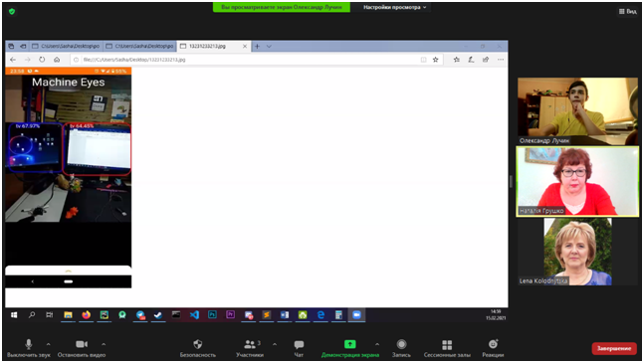Open the Windows Start menu

click(14, 314)
